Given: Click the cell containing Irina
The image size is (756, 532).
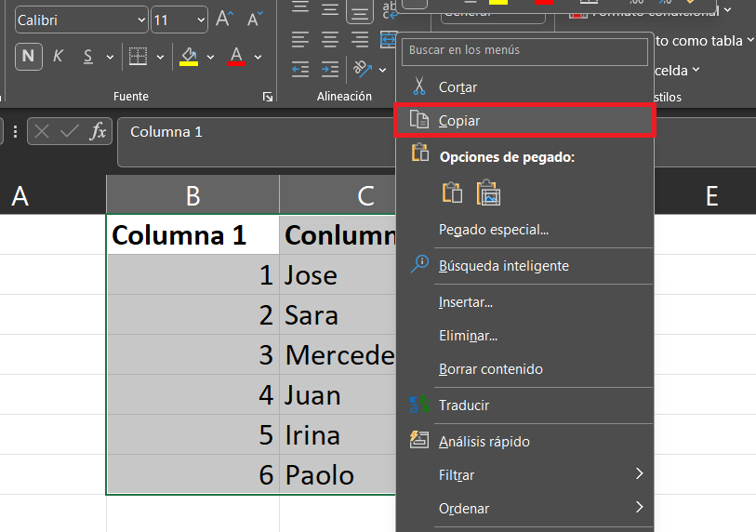Looking at the screenshot, I should tap(338, 435).
